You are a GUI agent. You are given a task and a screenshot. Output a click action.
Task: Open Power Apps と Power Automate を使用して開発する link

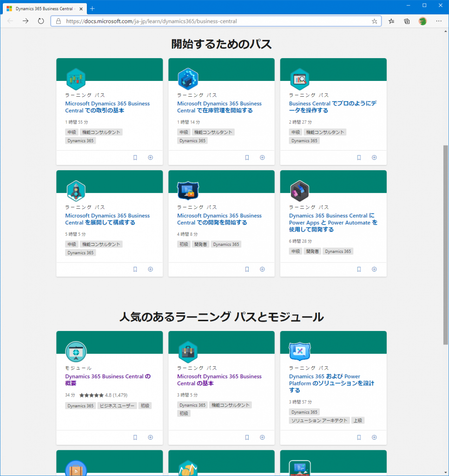point(333,223)
